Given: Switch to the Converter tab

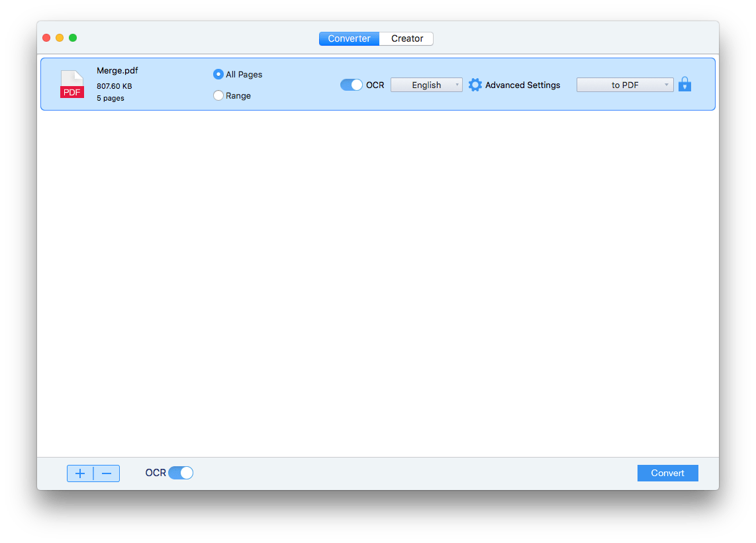Looking at the screenshot, I should click(x=349, y=38).
